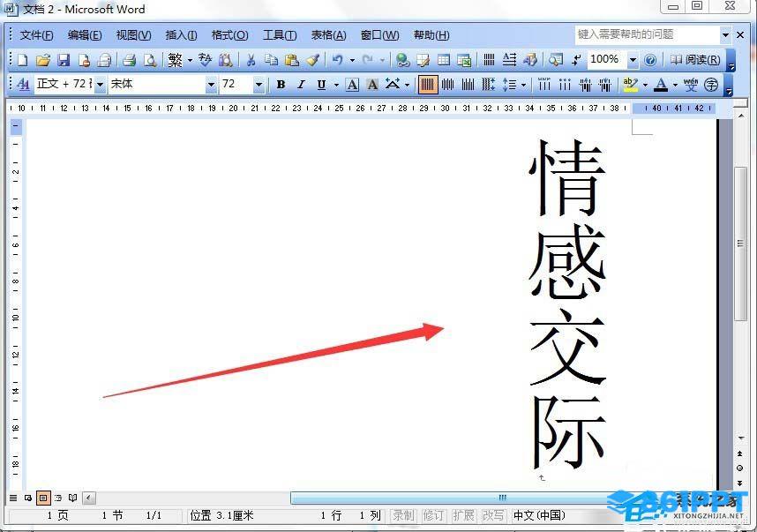Open the 表格(A) menu

(329, 35)
